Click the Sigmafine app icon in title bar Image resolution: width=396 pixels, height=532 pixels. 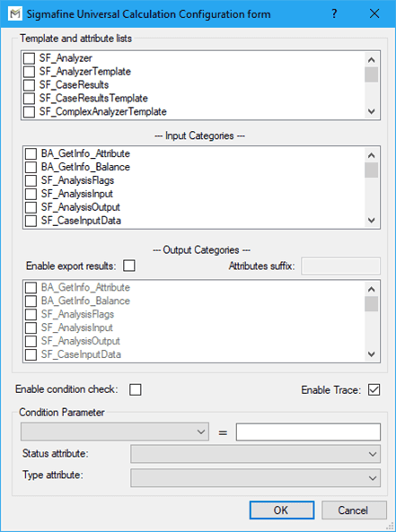[x=14, y=14]
